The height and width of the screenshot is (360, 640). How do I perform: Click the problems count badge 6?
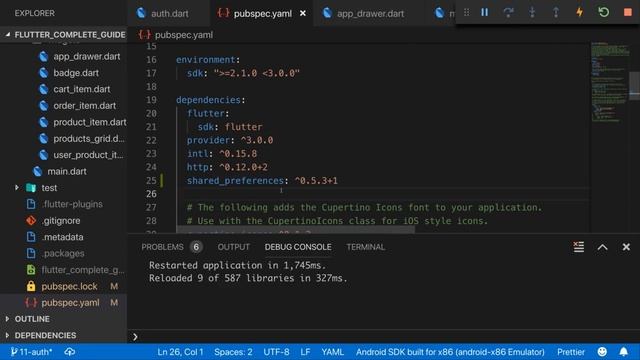(196, 247)
